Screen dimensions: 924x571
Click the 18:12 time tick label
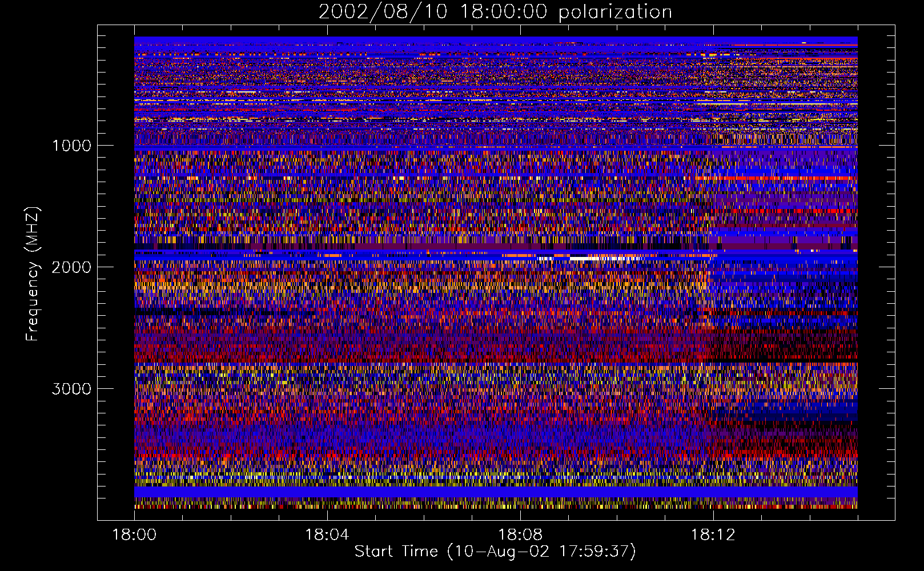pyautogui.click(x=713, y=535)
